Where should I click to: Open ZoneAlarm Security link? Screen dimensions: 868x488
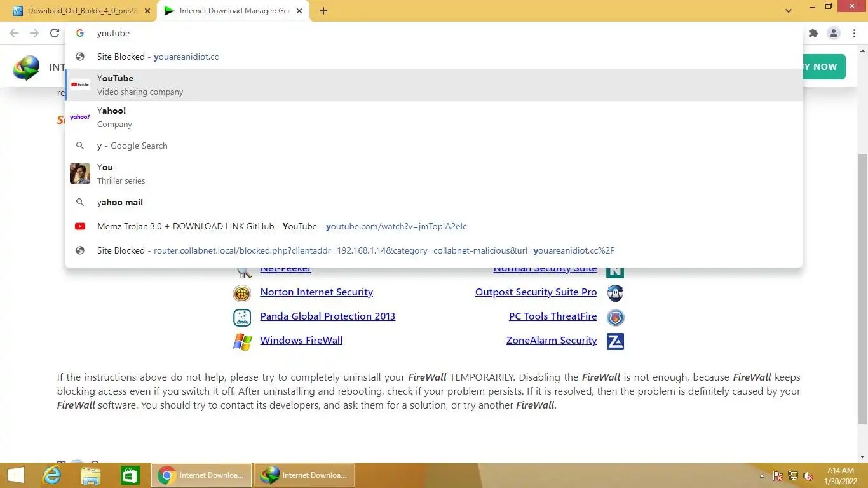click(552, 341)
